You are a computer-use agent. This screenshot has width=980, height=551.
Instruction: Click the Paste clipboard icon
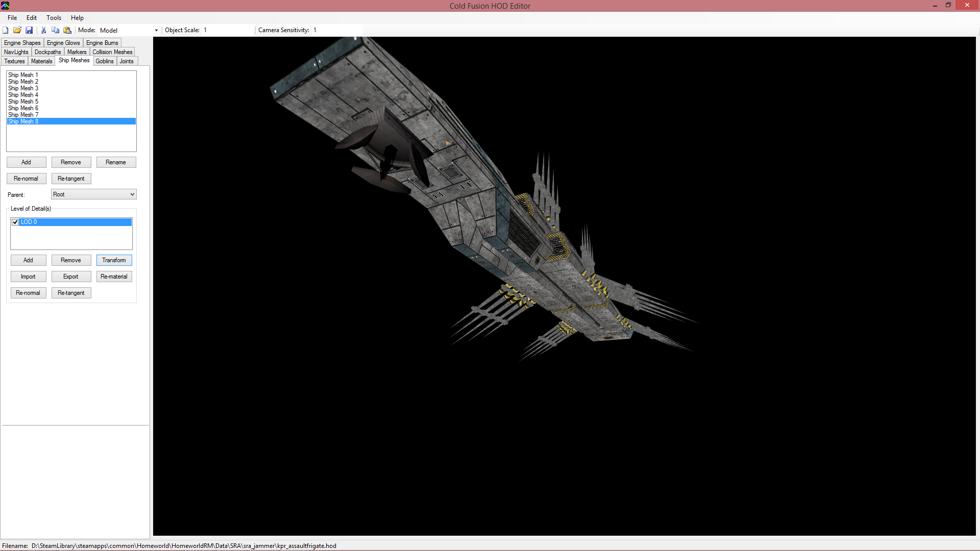tap(67, 30)
